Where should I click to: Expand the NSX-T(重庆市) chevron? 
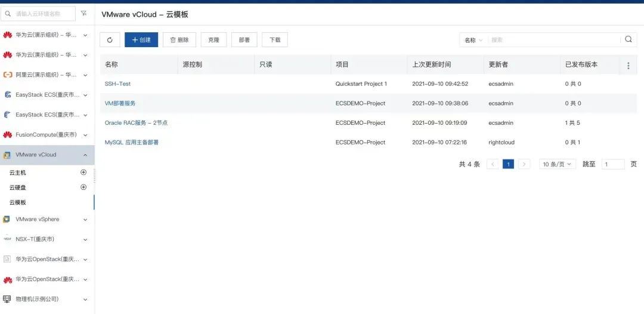85,239
